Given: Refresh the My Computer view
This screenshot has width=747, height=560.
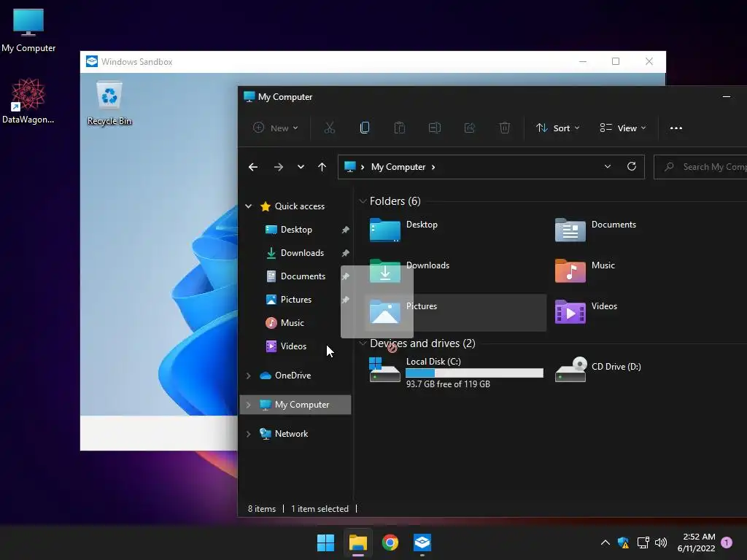Looking at the screenshot, I should point(632,166).
